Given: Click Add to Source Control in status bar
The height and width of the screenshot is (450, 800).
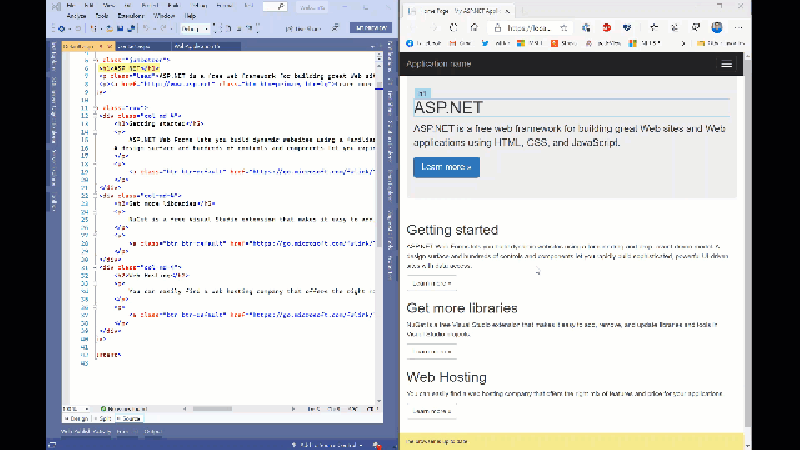Looking at the screenshot, I should pos(327,445).
